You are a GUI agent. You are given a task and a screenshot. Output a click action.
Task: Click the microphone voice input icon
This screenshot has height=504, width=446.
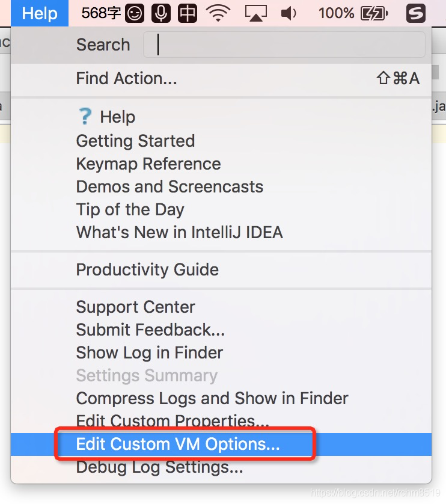pos(160,13)
